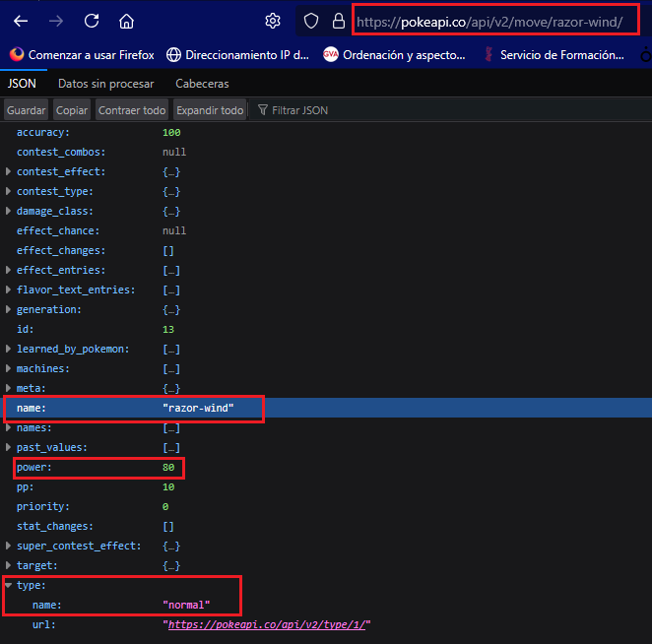Click the padlock site security icon
The width and height of the screenshot is (652, 644).
[339, 21]
